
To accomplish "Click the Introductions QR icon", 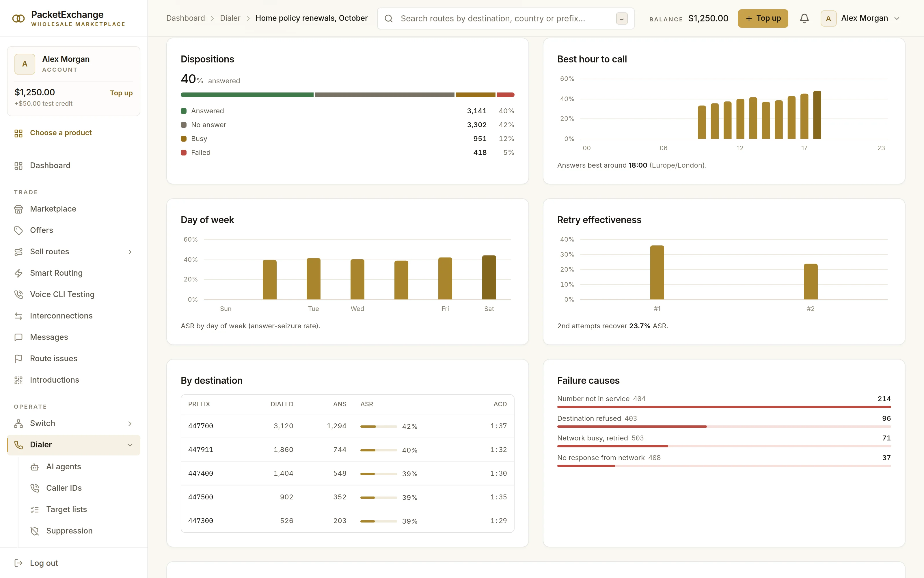I will click(18, 380).
